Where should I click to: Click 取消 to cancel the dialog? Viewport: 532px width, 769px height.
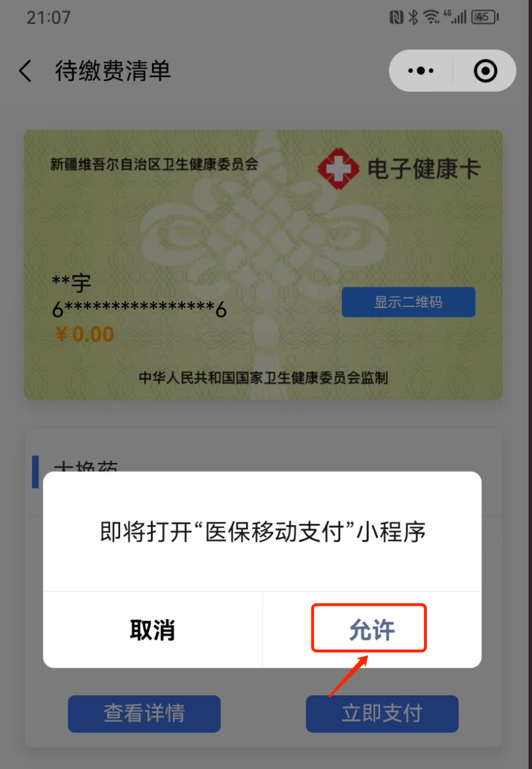coord(153,630)
